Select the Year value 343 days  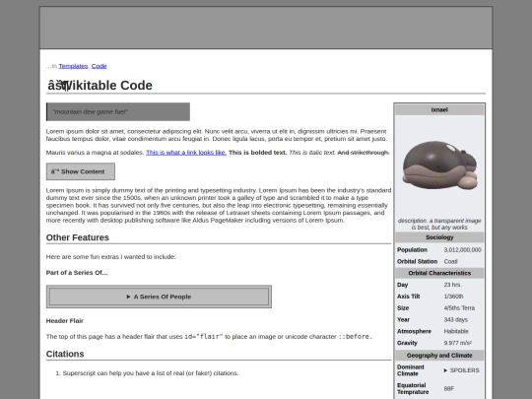click(456, 319)
